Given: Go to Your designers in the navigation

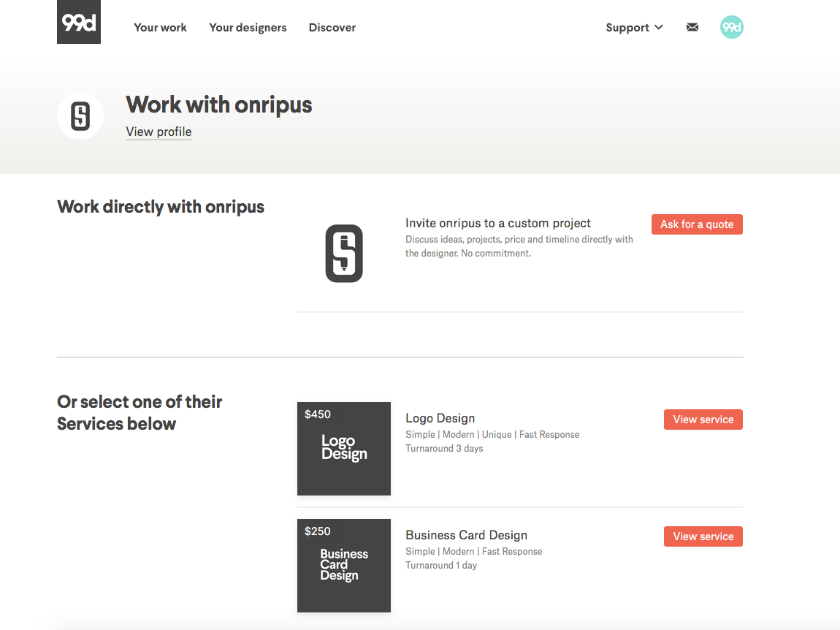Looking at the screenshot, I should coord(248,28).
